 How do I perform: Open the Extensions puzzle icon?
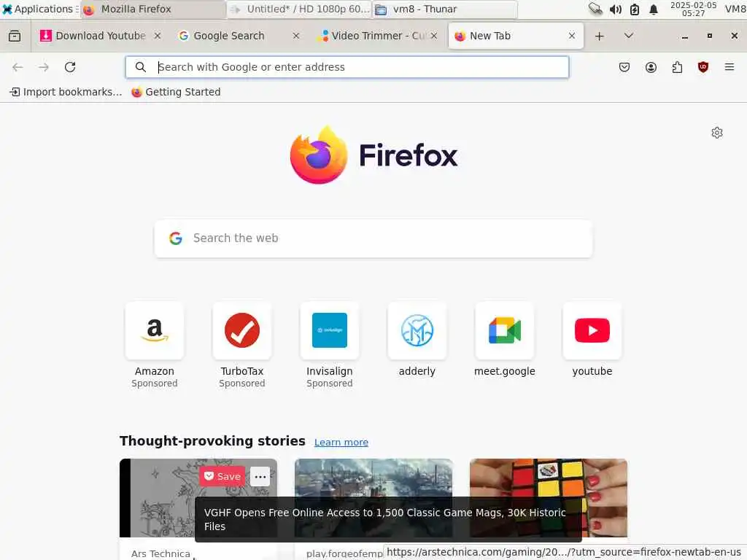tap(677, 67)
